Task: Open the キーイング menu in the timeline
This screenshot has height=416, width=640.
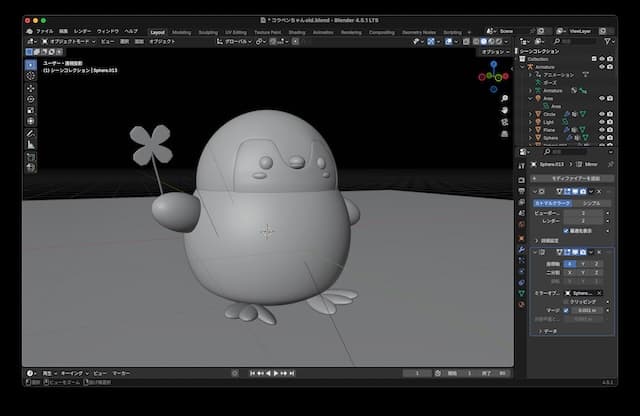Action: coord(74,373)
